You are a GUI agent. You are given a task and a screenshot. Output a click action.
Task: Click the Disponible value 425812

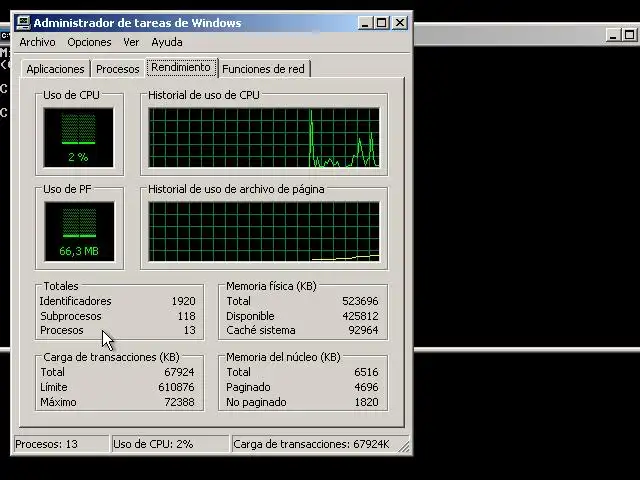pos(360,316)
